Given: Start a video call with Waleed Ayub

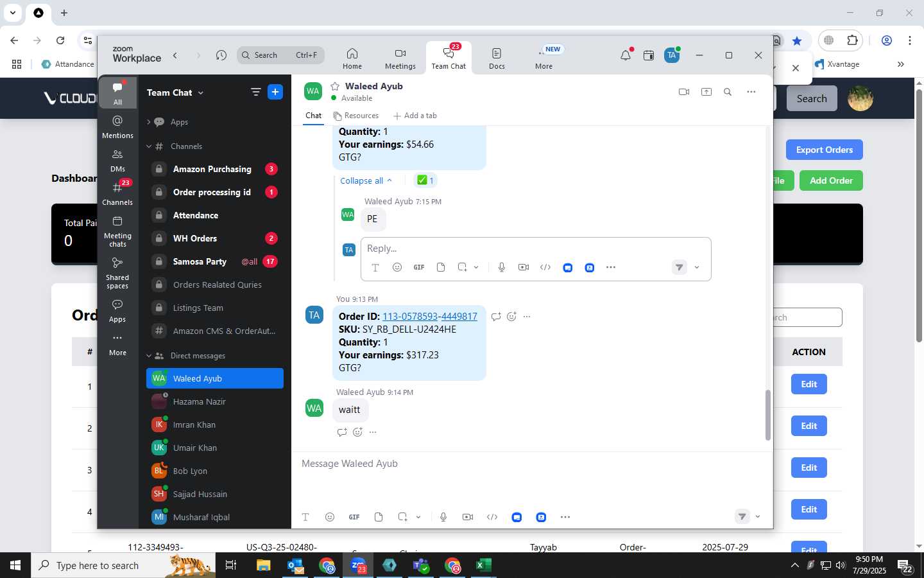Looking at the screenshot, I should [684, 92].
